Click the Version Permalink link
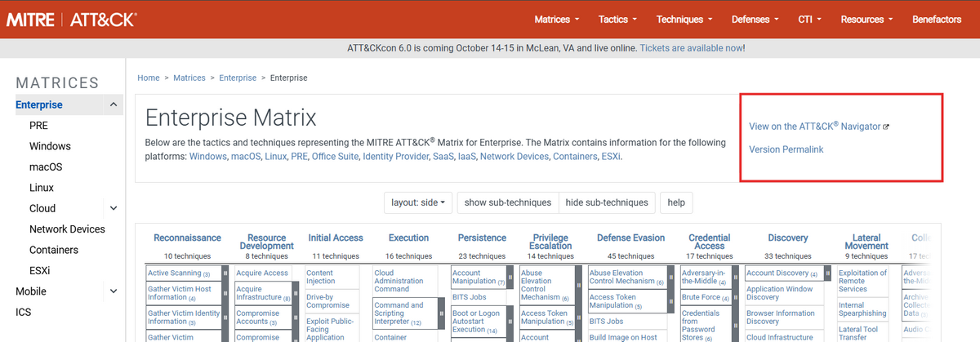Viewport: 980px width, 342px height. 786,149
